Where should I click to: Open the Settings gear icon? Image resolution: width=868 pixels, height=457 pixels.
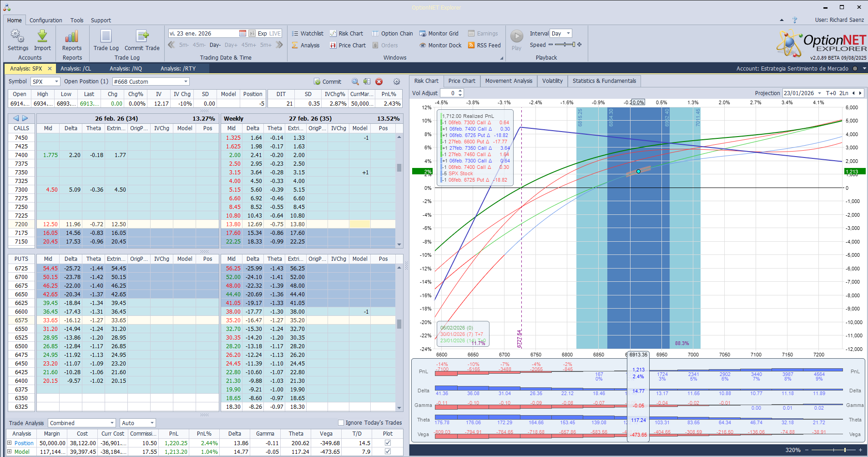click(17, 36)
